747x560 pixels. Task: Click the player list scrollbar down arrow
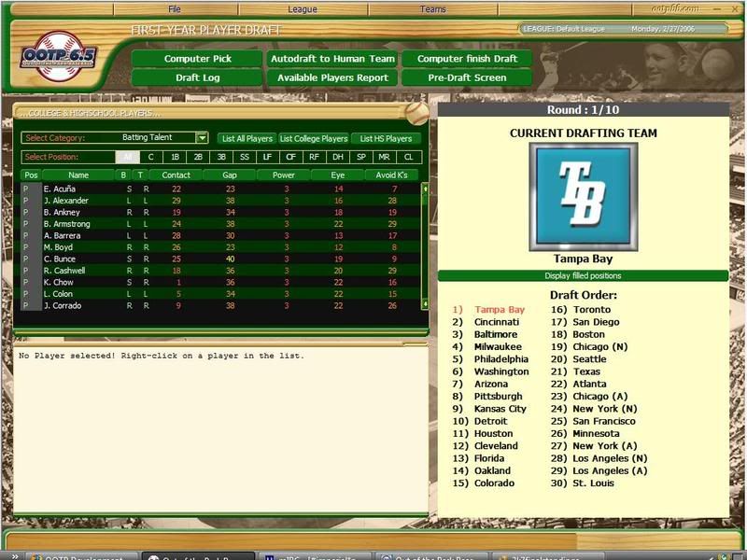pos(425,304)
